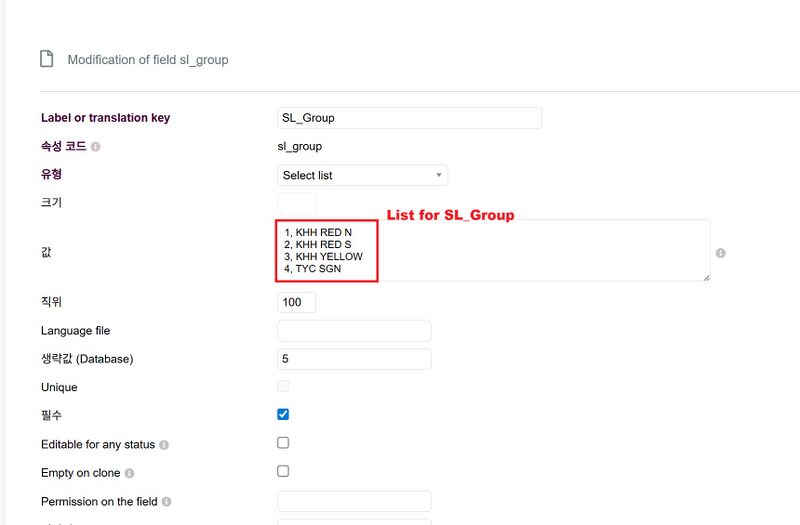The width and height of the screenshot is (800, 525).
Task: Click the Permission on the field input
Action: 354,502
